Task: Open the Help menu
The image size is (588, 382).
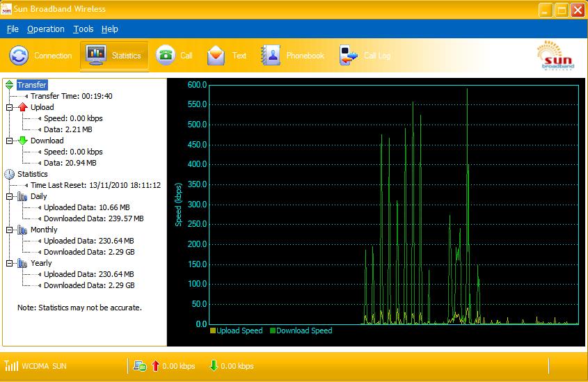Action: (110, 29)
